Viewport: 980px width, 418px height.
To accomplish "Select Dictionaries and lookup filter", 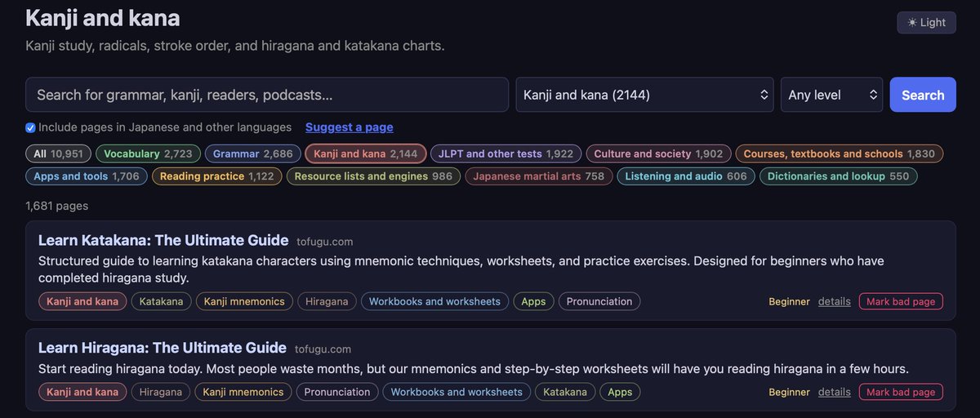I will click(838, 176).
